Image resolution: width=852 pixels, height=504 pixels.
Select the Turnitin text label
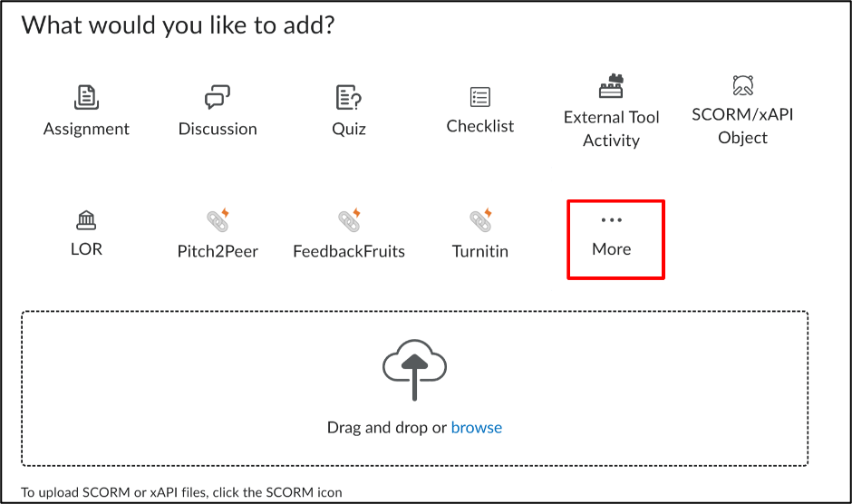click(480, 251)
